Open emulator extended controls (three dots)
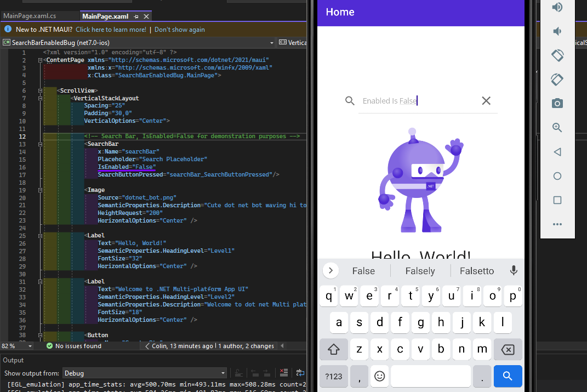Image resolution: width=587 pixels, height=392 pixels. pyautogui.click(x=557, y=224)
